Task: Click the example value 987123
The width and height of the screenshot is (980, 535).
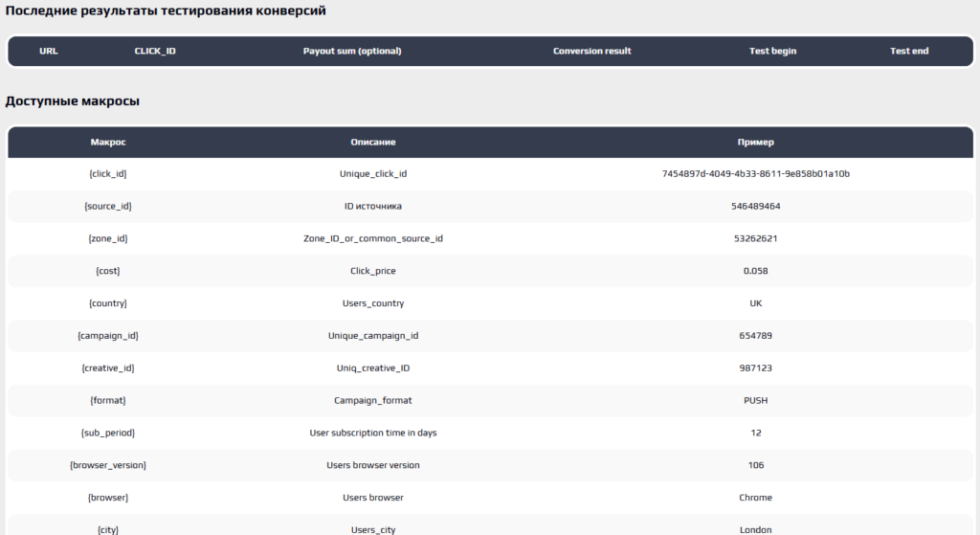Action: point(756,368)
